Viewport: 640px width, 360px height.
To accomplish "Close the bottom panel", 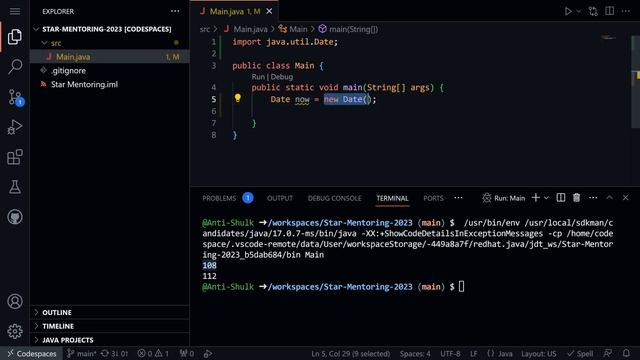I will point(625,198).
